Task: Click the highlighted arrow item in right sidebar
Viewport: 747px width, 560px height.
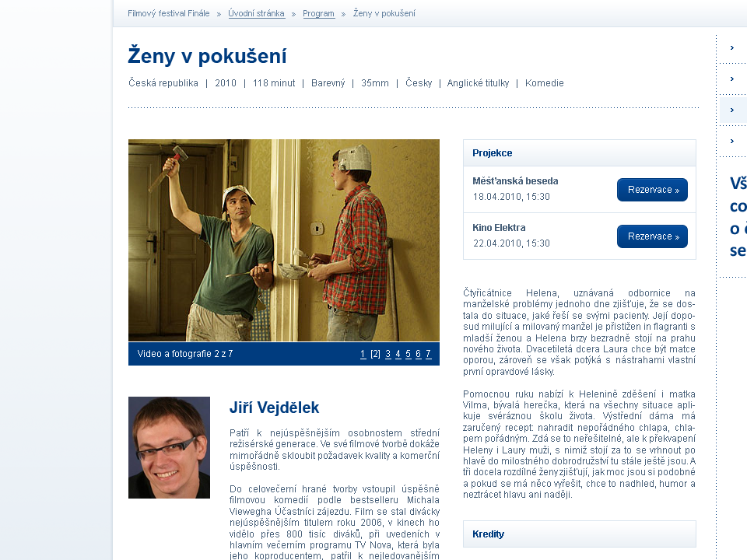Action: coord(732,110)
